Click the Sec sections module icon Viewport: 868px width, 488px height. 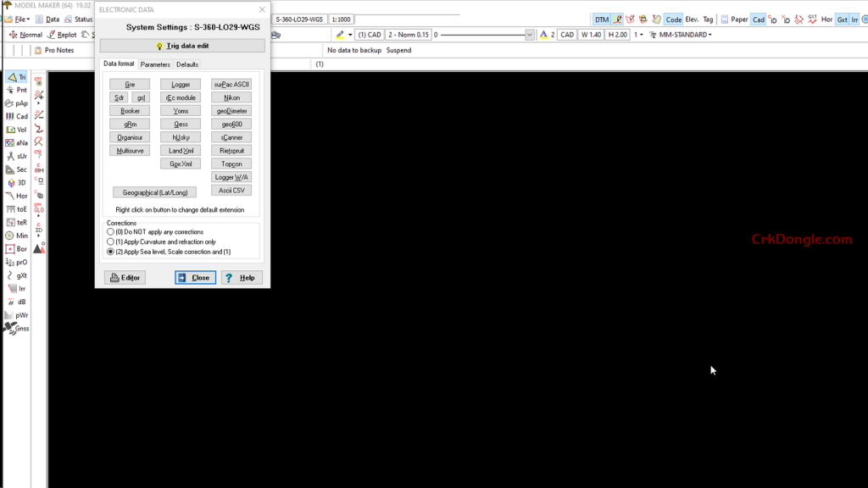coord(17,169)
